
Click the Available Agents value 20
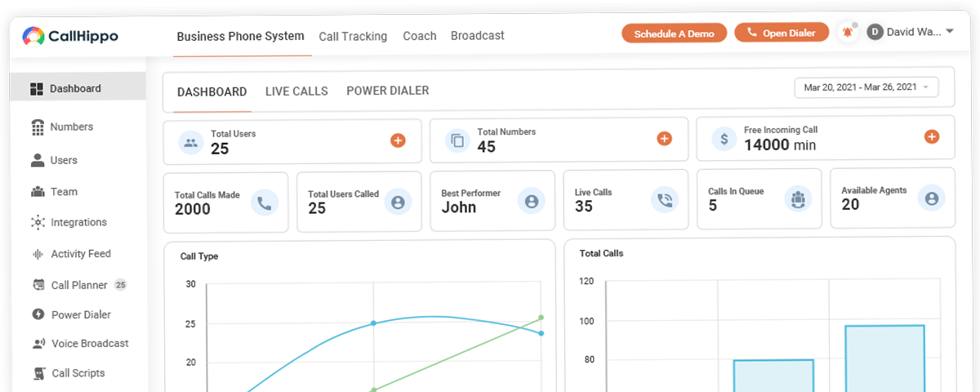[851, 205]
